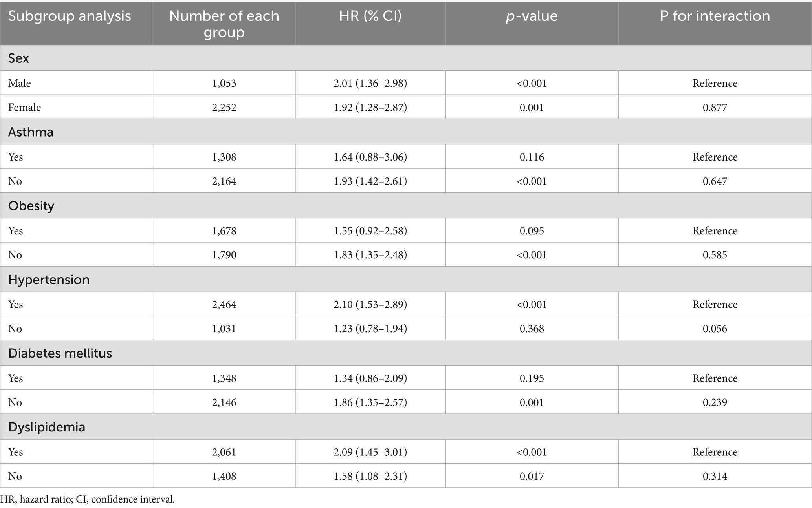812x508 pixels.
Task: Click the Diabetes mellitus section heading
Action: click(60, 353)
